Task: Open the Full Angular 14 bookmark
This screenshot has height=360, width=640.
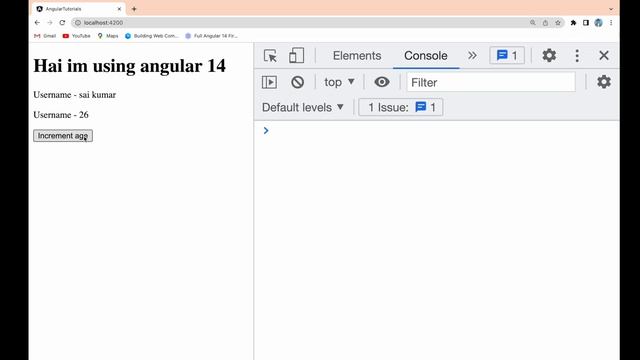Action: point(211,36)
